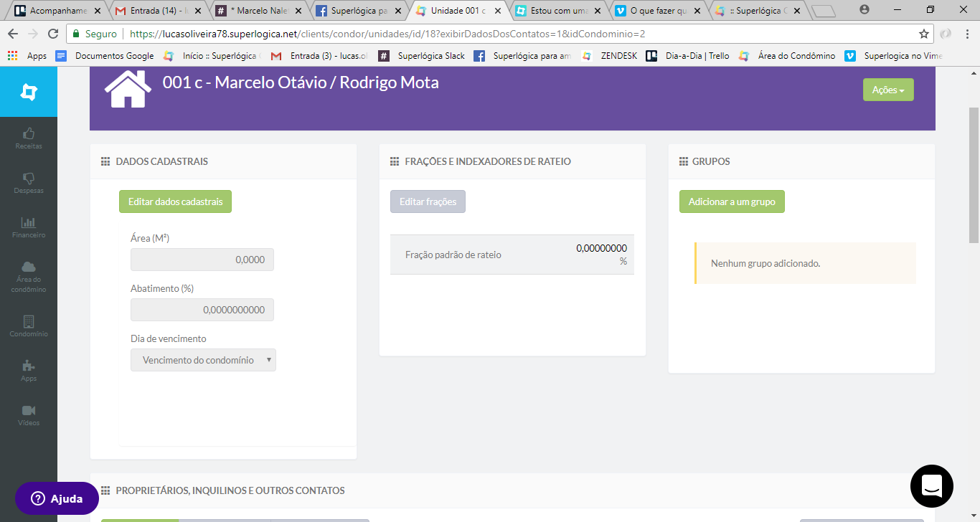This screenshot has width=980, height=522.
Task: Click Editar frações button
Action: [428, 201]
